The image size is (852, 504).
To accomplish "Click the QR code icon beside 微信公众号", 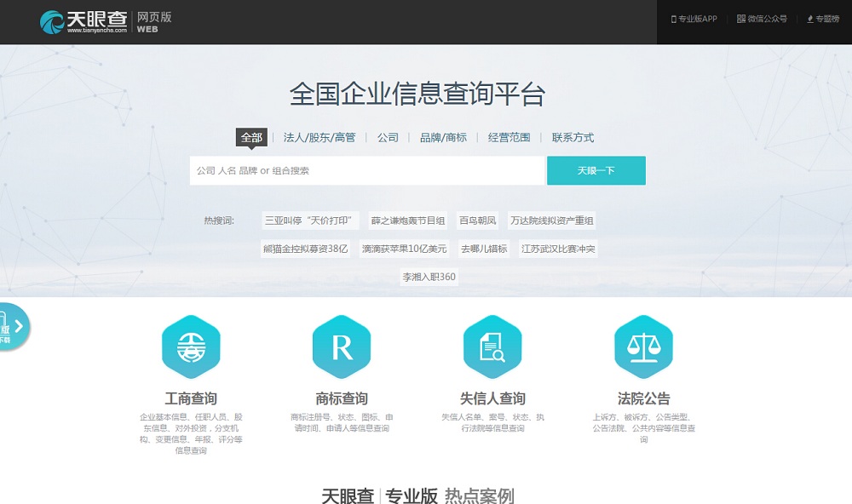I will pos(740,19).
